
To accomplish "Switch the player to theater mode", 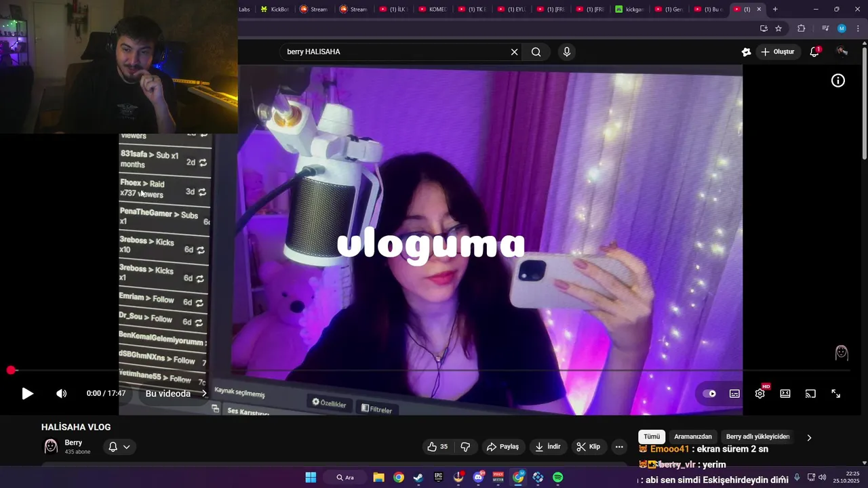I will pyautogui.click(x=785, y=394).
